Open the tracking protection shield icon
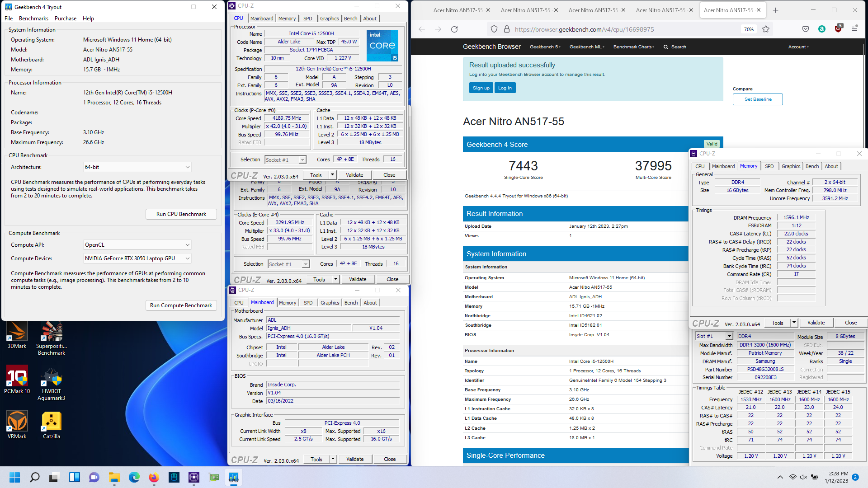Screen dimensions: 868x488 494,29
